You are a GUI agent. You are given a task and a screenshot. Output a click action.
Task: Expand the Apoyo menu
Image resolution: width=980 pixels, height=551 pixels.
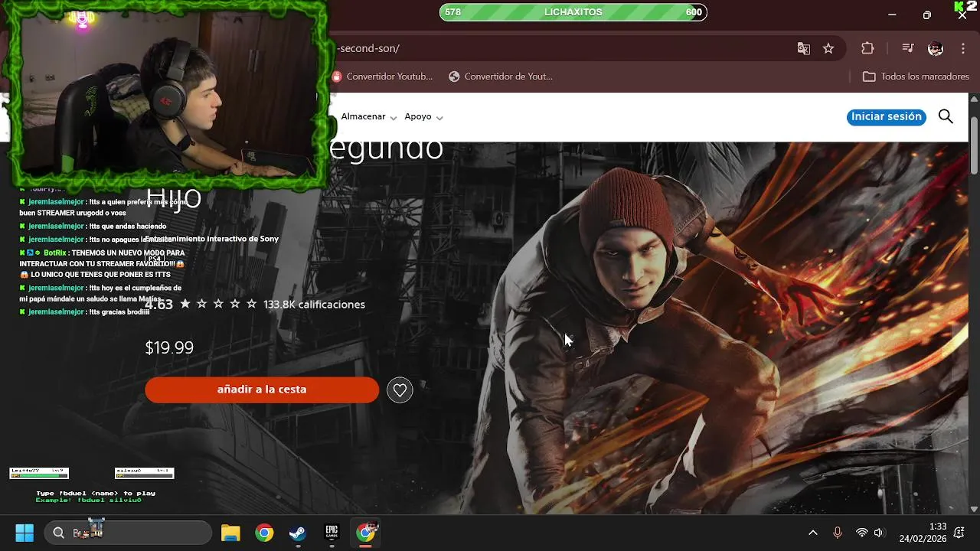click(424, 117)
